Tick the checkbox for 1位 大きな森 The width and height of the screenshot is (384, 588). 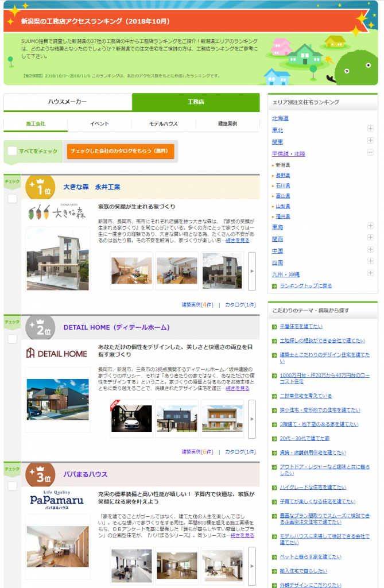(12, 199)
